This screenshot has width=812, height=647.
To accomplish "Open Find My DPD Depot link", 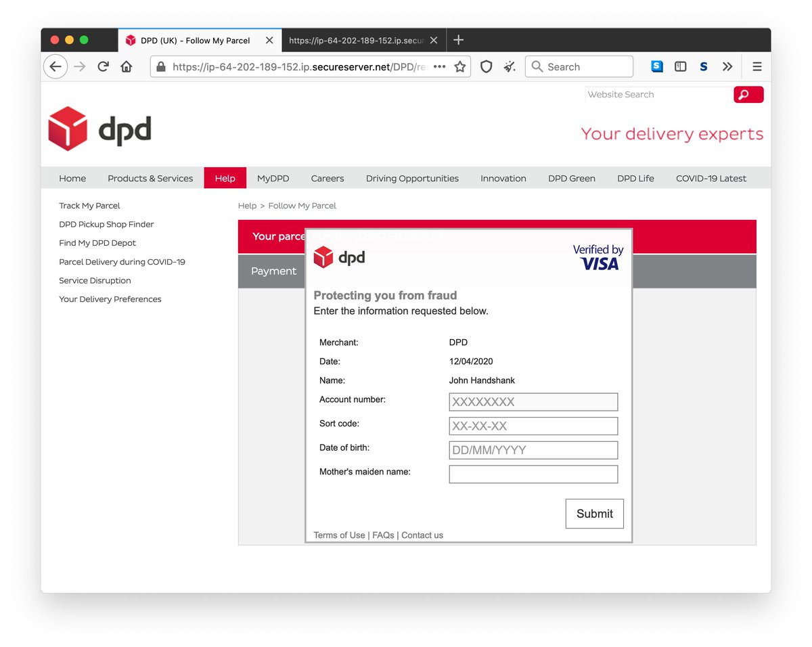I will [97, 243].
